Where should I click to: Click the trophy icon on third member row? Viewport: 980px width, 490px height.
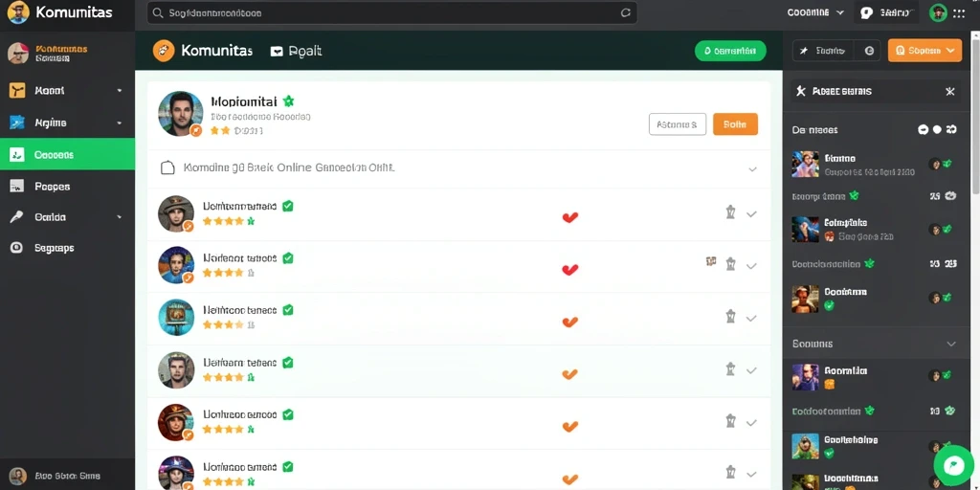click(x=730, y=317)
